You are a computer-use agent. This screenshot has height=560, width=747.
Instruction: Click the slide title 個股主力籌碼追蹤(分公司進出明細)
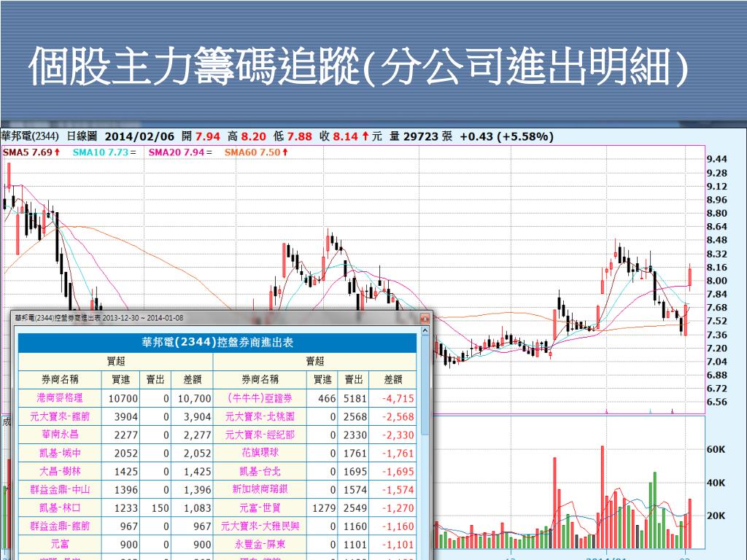point(358,66)
